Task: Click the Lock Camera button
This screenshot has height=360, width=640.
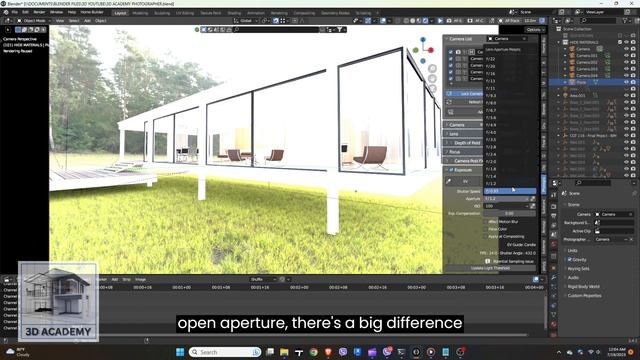Action: (x=465, y=94)
